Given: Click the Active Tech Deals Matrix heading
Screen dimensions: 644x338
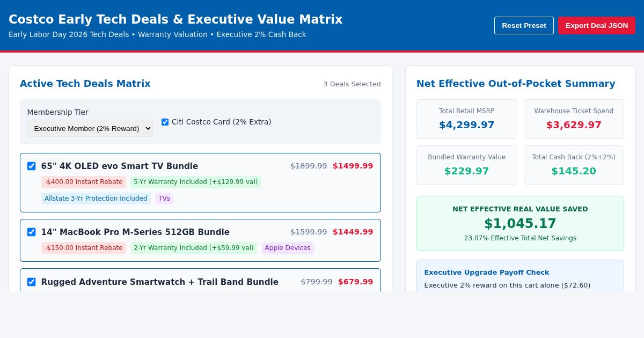Looking at the screenshot, I should (x=85, y=84).
